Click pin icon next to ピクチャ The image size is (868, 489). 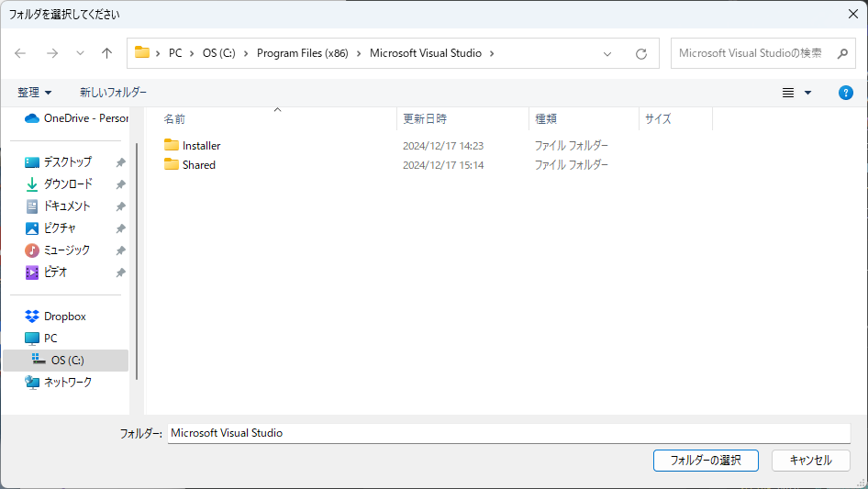[120, 228]
